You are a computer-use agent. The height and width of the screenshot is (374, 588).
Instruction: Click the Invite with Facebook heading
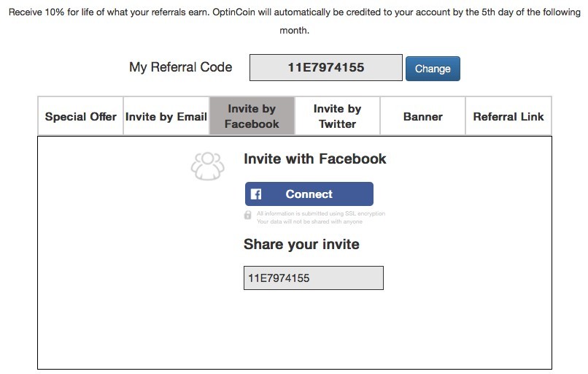tap(314, 159)
